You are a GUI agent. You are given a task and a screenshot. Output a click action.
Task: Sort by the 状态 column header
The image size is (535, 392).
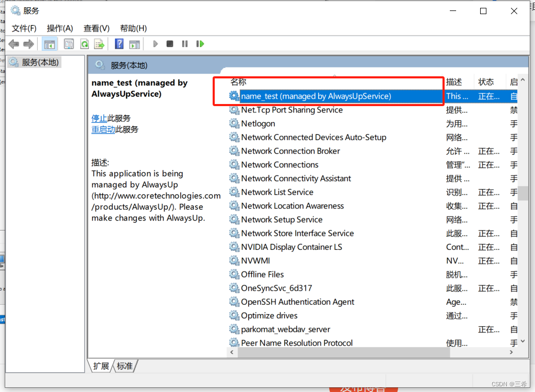(486, 82)
